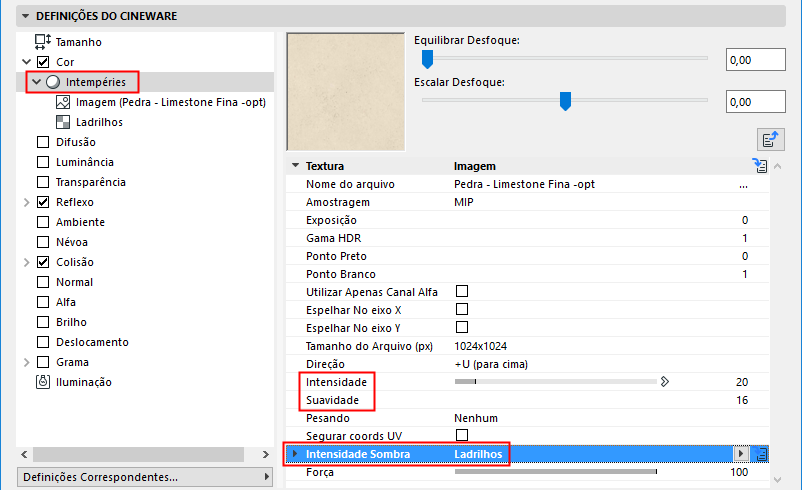Collapse the Intempéries node
Image resolution: width=802 pixels, height=490 pixels.
[x=36, y=82]
